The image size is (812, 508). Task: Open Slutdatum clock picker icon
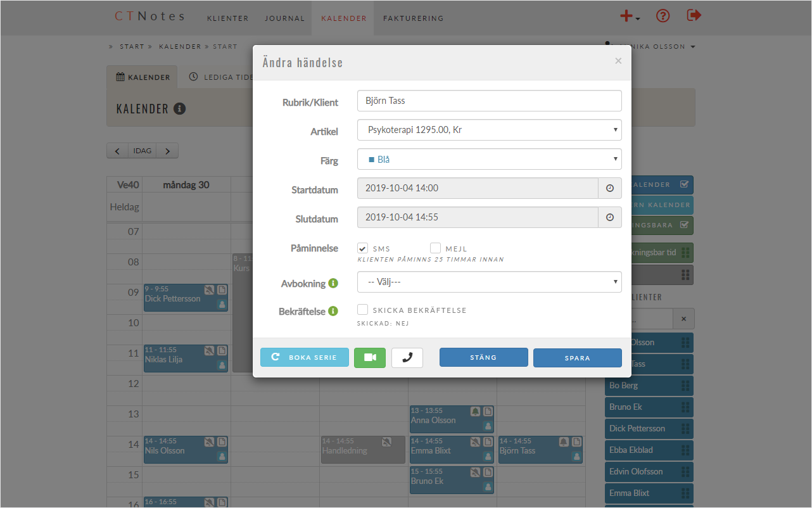(610, 217)
